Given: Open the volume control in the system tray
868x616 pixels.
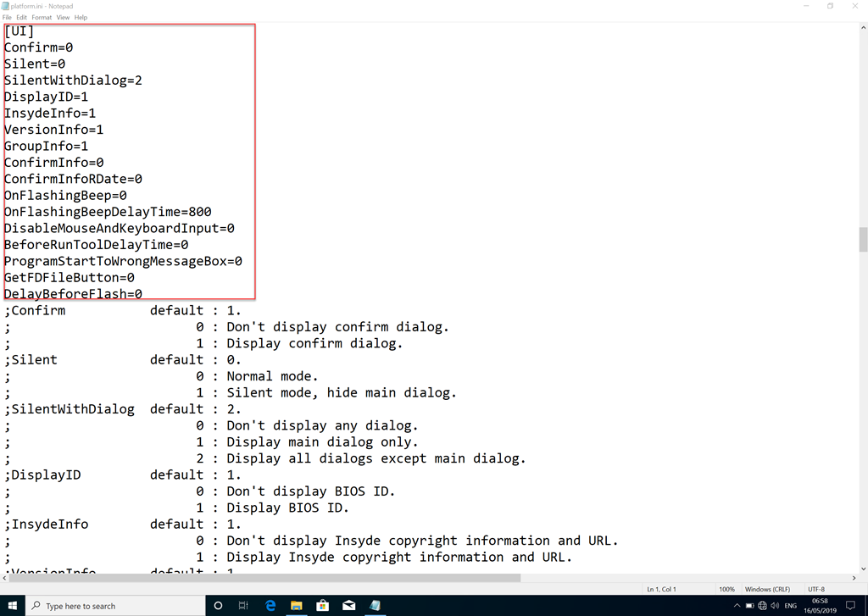Looking at the screenshot, I should (776, 606).
